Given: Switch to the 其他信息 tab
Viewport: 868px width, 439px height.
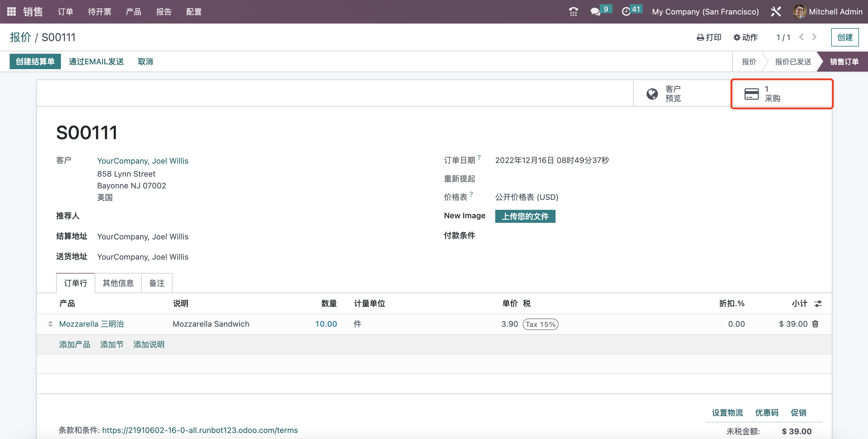Looking at the screenshot, I should click(x=118, y=283).
